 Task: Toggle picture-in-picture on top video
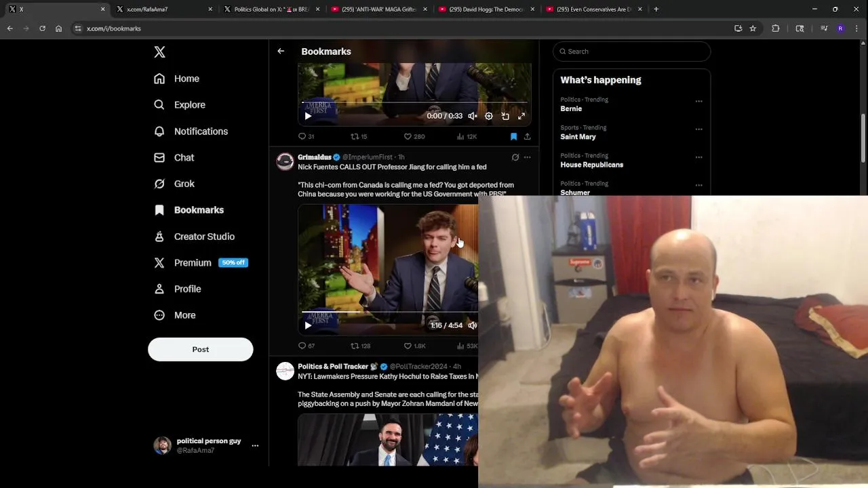point(505,116)
